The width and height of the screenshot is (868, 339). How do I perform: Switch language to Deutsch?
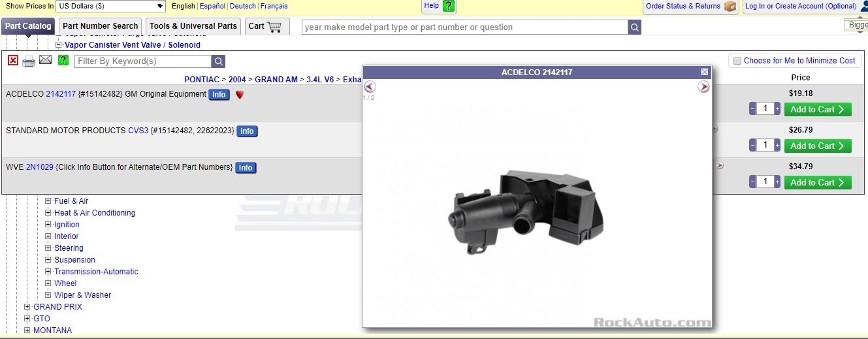pos(243,6)
